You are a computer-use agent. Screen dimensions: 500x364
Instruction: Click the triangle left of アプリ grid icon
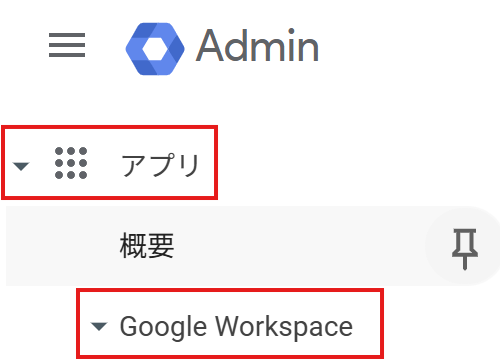(x=21, y=166)
